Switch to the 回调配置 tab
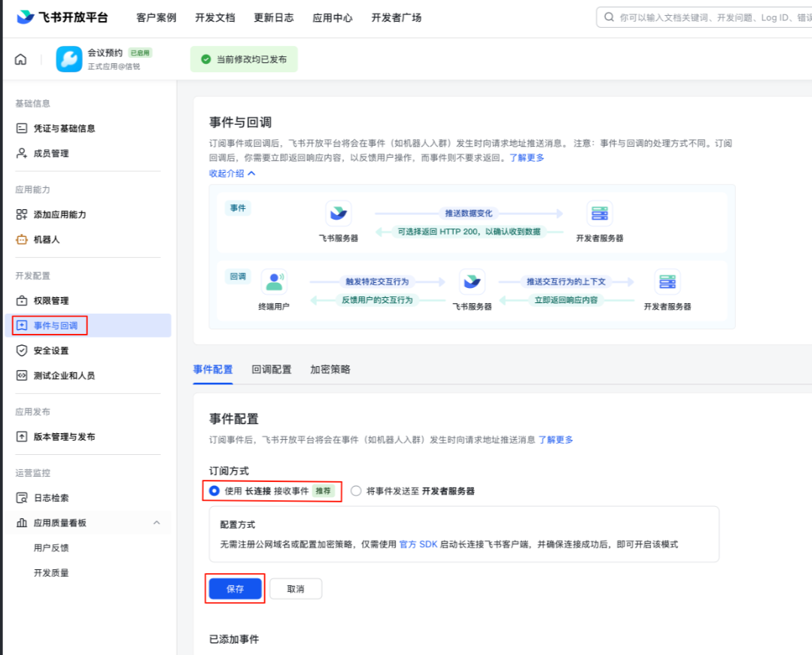This screenshot has width=812, height=655. coord(271,369)
